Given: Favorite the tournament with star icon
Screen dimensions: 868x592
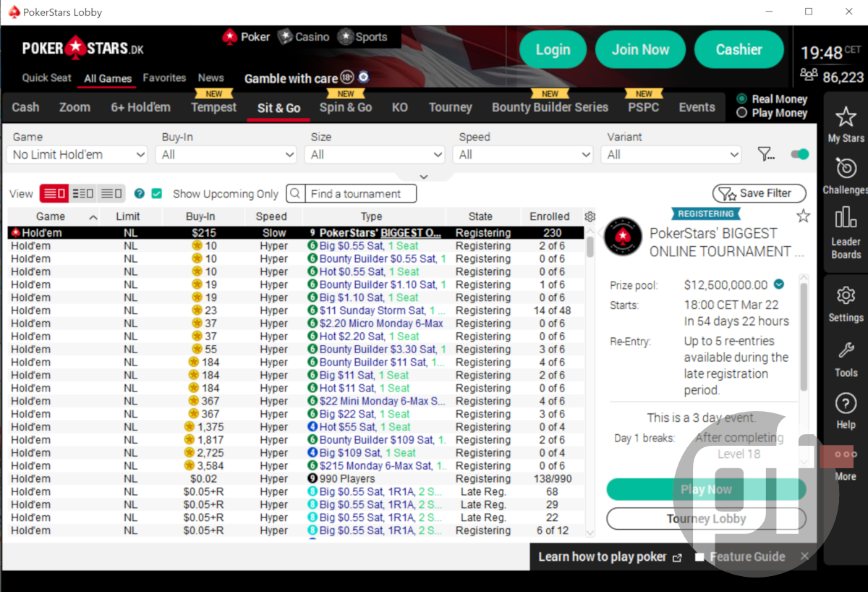Looking at the screenshot, I should [803, 216].
